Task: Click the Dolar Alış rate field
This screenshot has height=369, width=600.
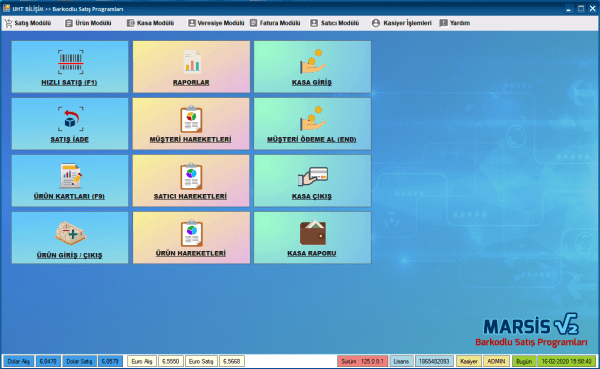Action: [x=48, y=361]
